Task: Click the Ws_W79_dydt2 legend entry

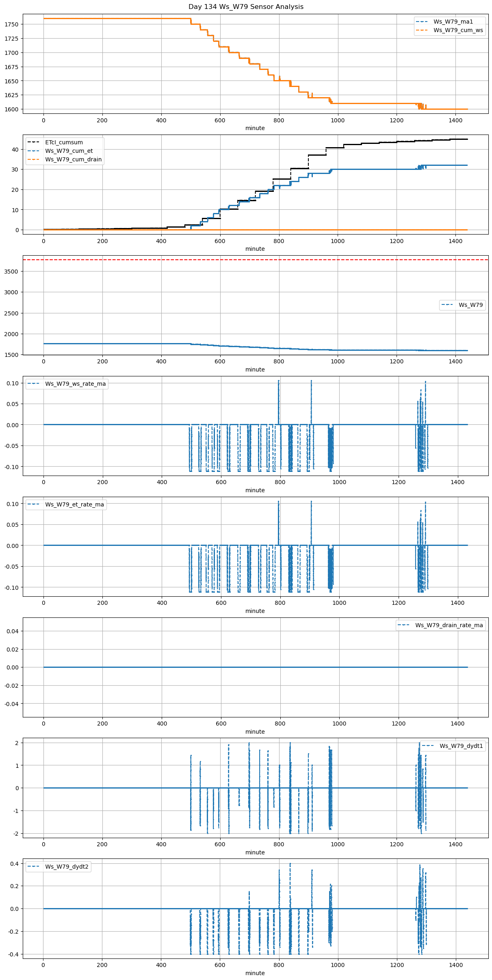Action: click(67, 867)
